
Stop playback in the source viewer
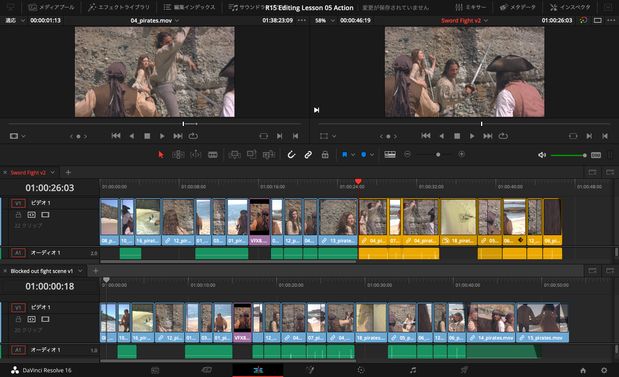147,136
